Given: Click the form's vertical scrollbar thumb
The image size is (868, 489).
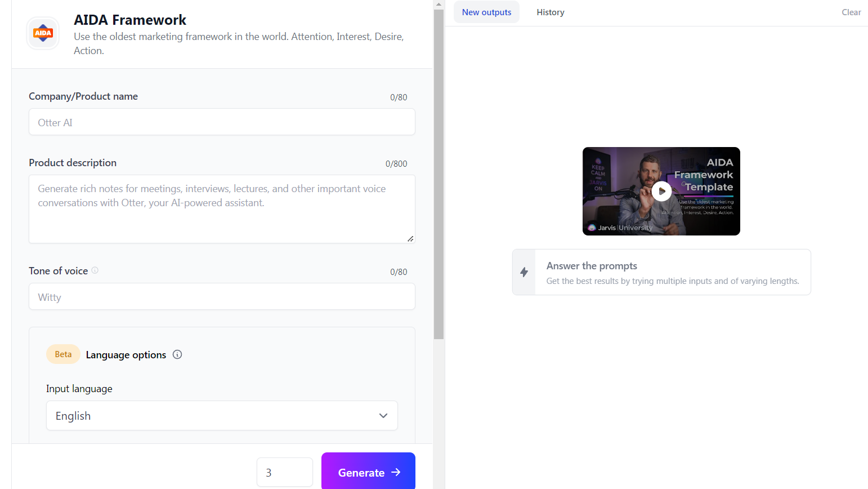Looking at the screenshot, I should (x=439, y=175).
